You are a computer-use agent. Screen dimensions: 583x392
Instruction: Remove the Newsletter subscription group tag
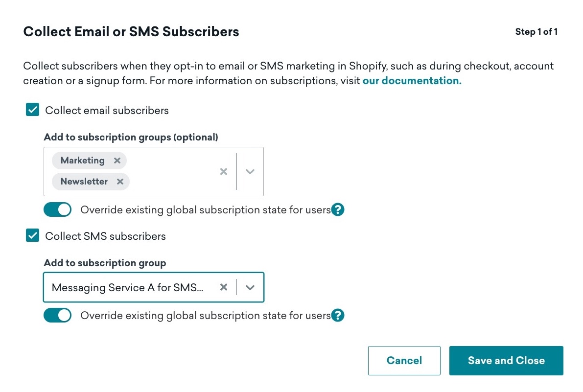120,182
